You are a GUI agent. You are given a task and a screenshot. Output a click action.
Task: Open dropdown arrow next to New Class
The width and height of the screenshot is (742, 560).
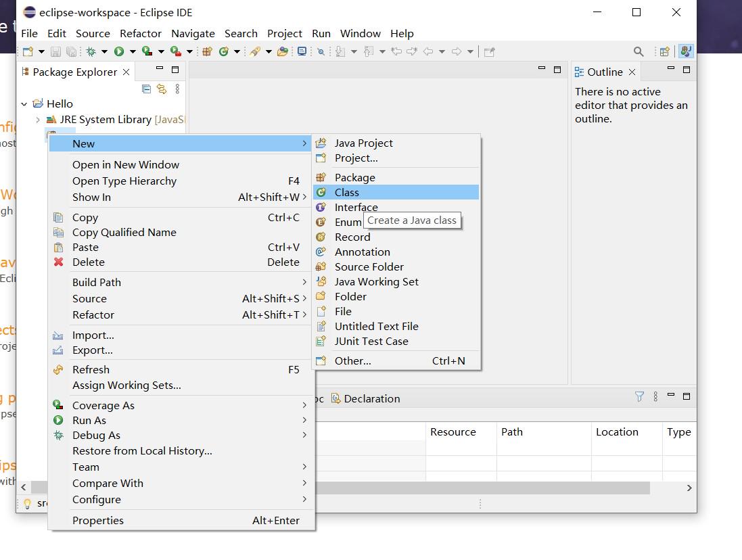pos(237,51)
